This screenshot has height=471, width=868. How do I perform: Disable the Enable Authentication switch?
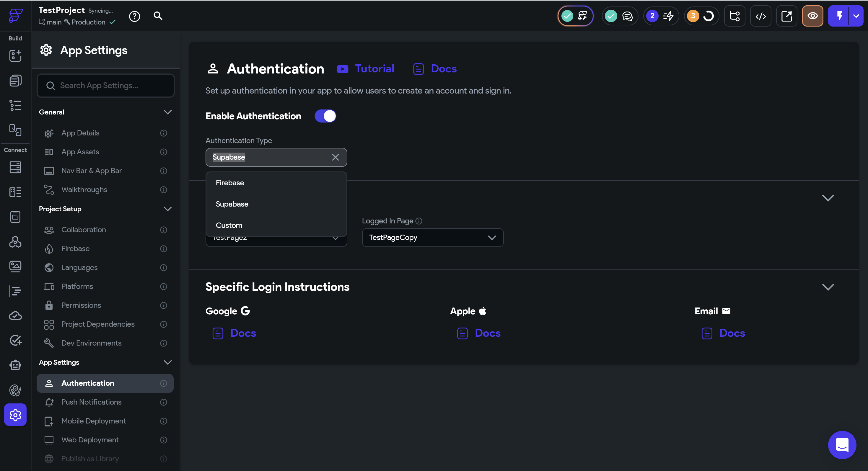coord(325,116)
